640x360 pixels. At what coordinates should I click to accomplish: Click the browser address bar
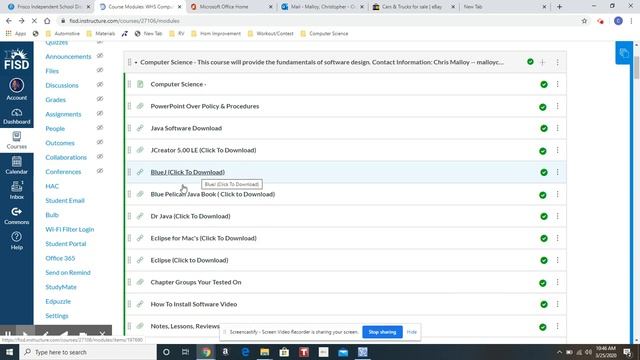click(x=318, y=21)
